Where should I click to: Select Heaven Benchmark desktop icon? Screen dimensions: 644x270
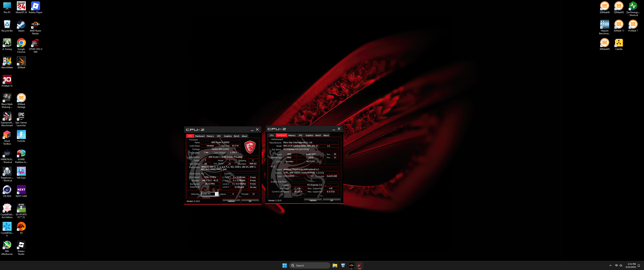604,28
